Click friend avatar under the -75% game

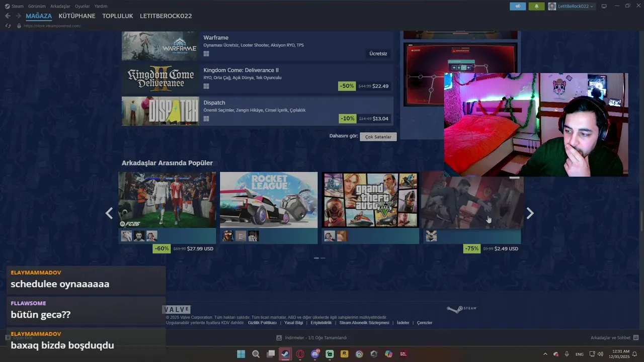431,236
